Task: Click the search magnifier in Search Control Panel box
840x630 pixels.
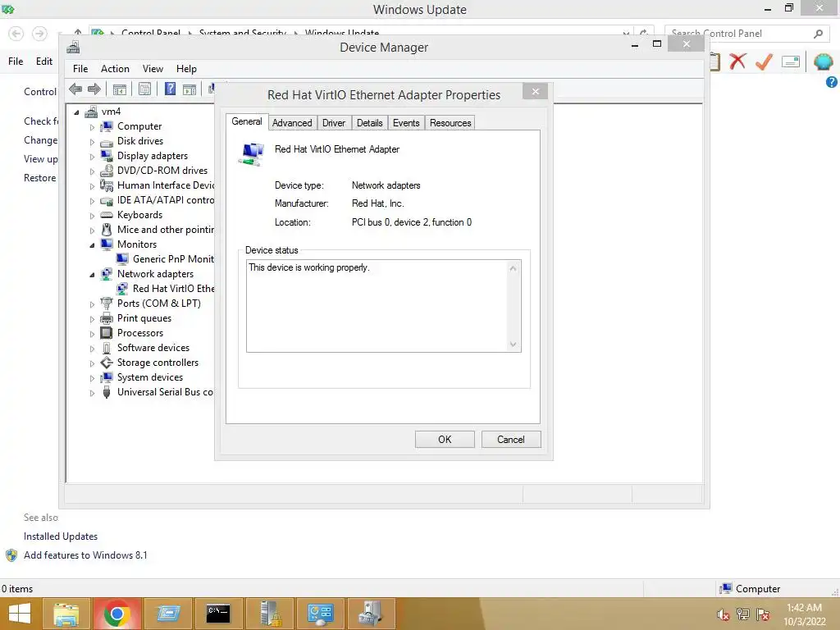Action: pos(818,34)
